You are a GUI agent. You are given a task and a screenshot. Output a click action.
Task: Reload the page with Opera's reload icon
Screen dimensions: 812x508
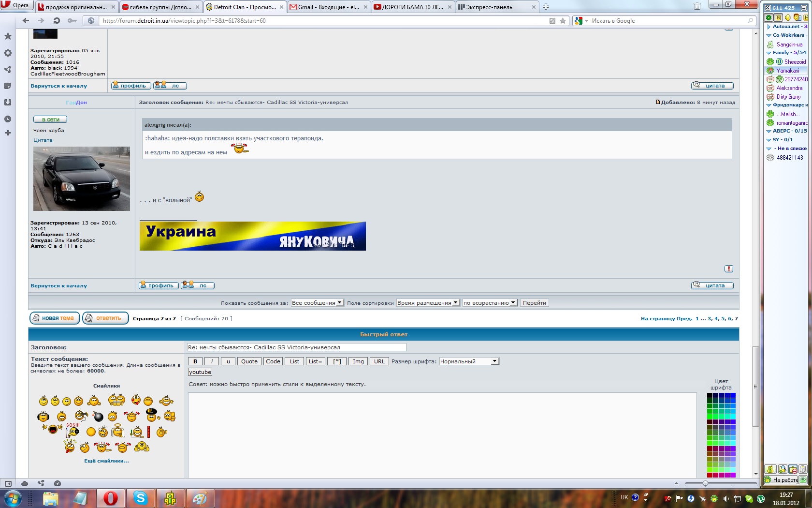57,21
